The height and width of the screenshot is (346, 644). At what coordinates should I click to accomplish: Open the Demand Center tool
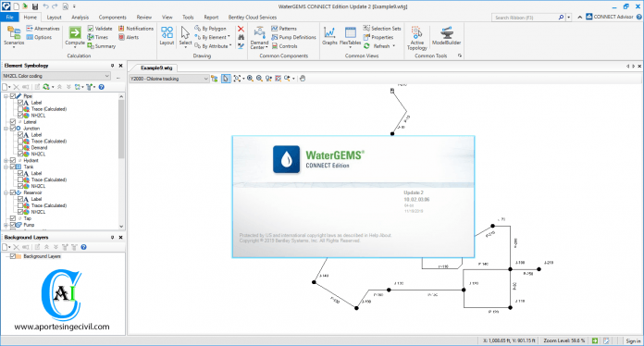[259, 38]
